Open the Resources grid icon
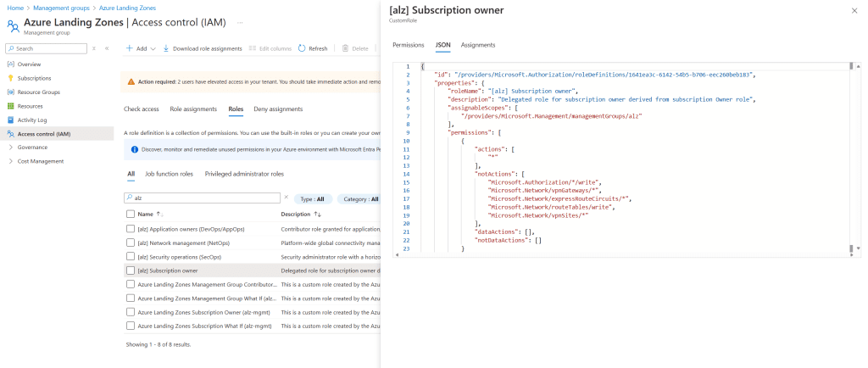 tap(11, 106)
